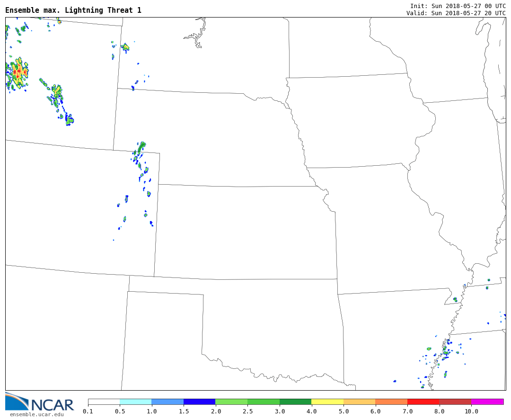Select the yellow 4.0–5.0 colorbar swatch
This screenshot has height=420, width=511.
click(327, 402)
